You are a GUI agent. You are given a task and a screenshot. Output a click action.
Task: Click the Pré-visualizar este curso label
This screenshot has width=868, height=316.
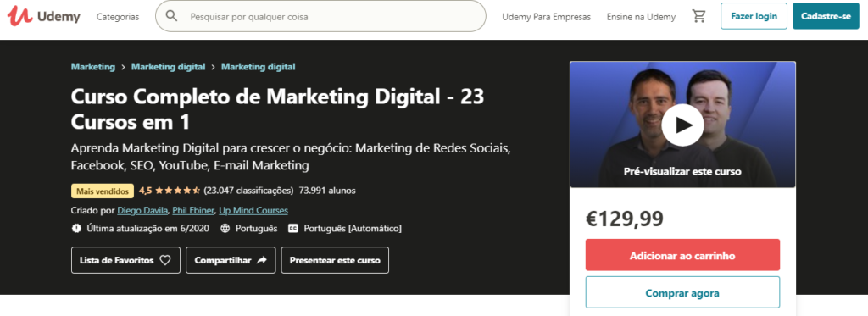(x=682, y=172)
